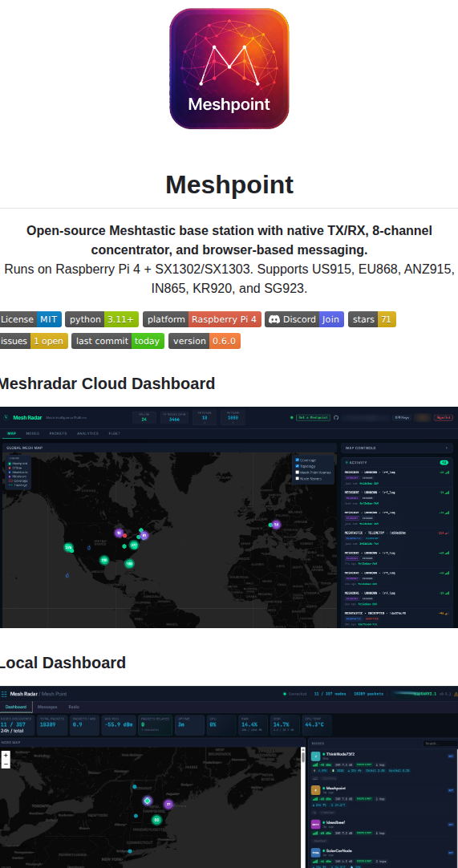Click the orange Meshpoint node avatar icon
This screenshot has width=458, height=868.
click(x=316, y=790)
